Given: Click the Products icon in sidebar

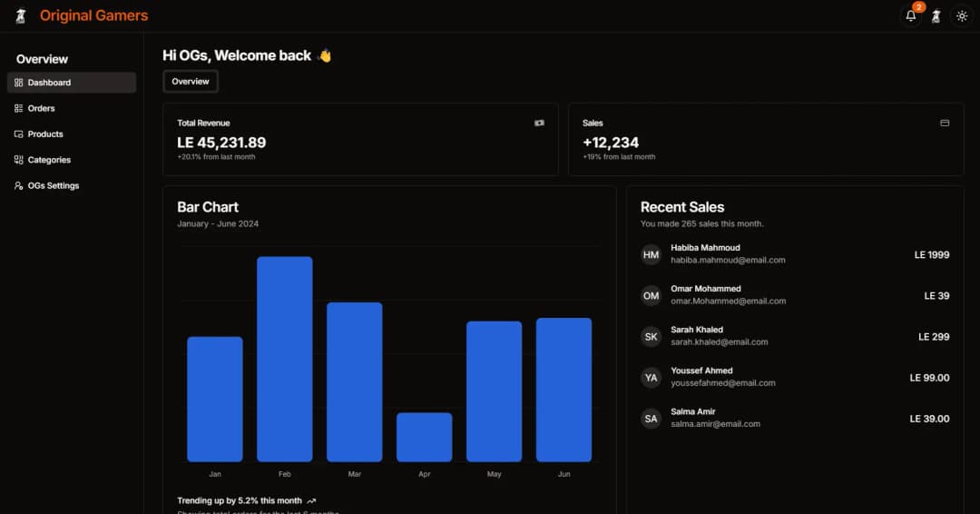Looking at the screenshot, I should point(19,133).
